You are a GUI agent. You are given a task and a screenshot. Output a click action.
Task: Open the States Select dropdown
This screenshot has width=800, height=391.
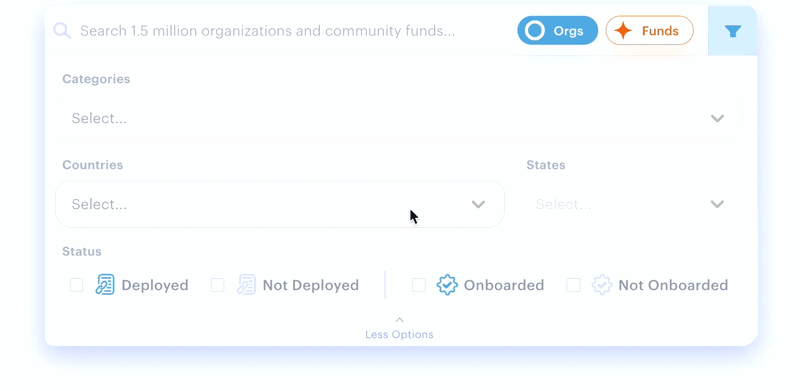[x=631, y=204]
